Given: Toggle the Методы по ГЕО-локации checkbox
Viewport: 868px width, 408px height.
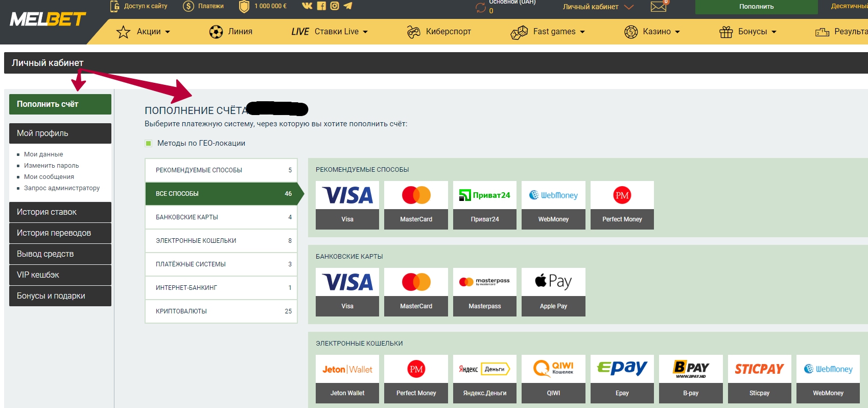Looking at the screenshot, I should [149, 143].
